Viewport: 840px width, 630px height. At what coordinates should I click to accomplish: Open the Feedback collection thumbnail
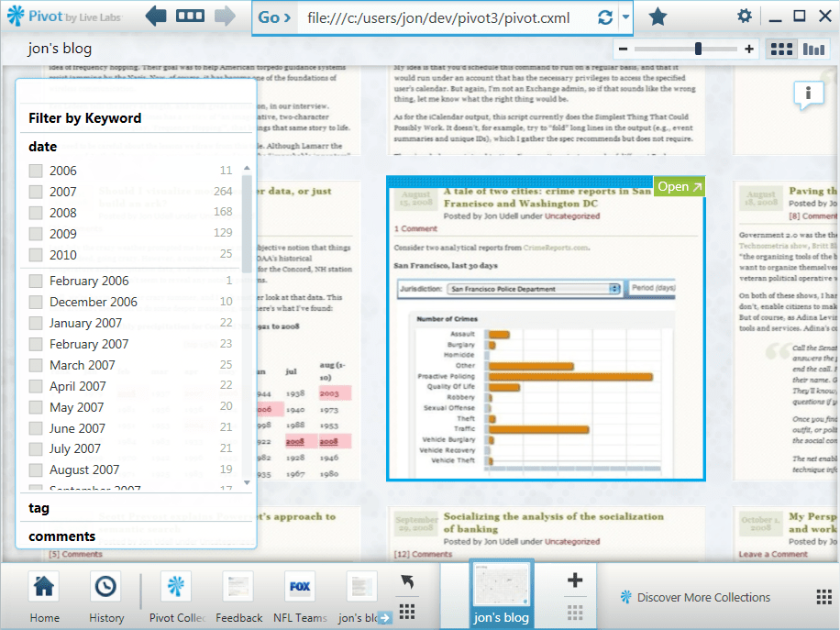[x=239, y=597]
